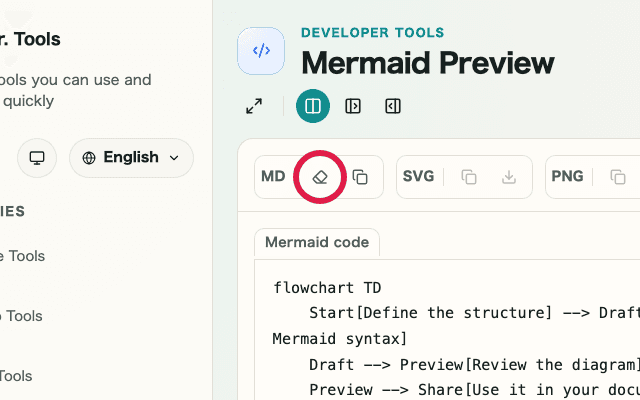Screen dimensions: 640x400
Task: Click the eraser clear-code icon
Action: point(320,177)
